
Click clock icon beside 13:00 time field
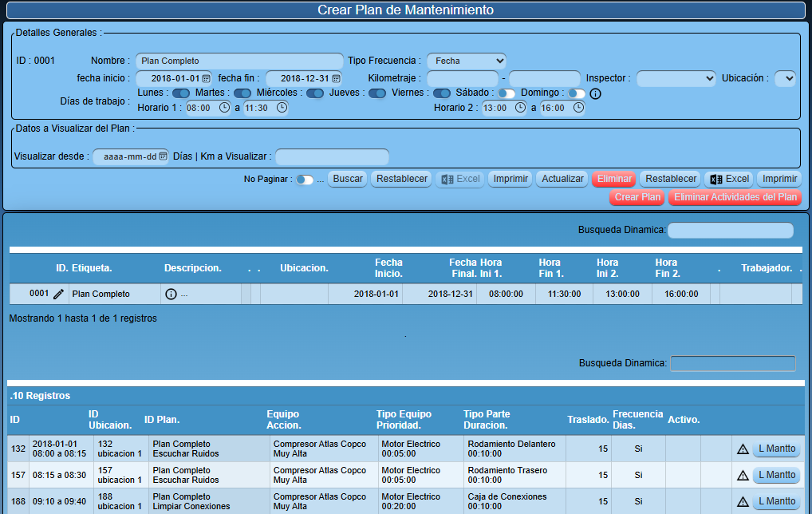coord(520,108)
